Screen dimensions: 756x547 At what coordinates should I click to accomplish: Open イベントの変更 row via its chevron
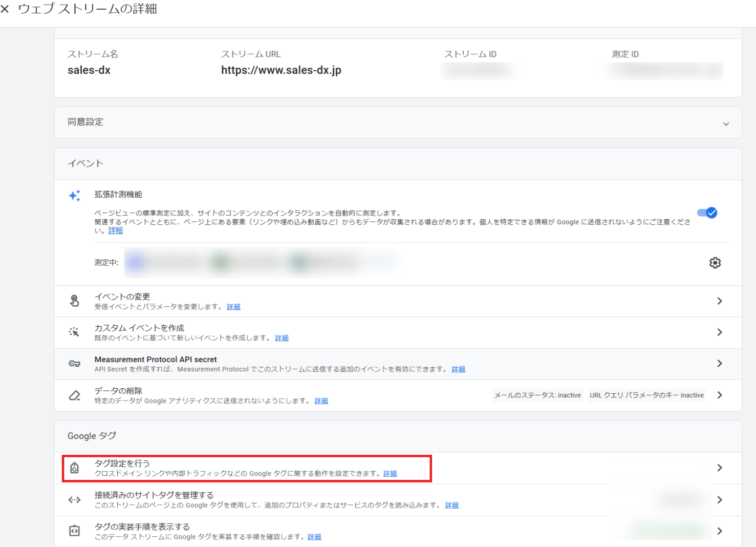pyautogui.click(x=720, y=301)
